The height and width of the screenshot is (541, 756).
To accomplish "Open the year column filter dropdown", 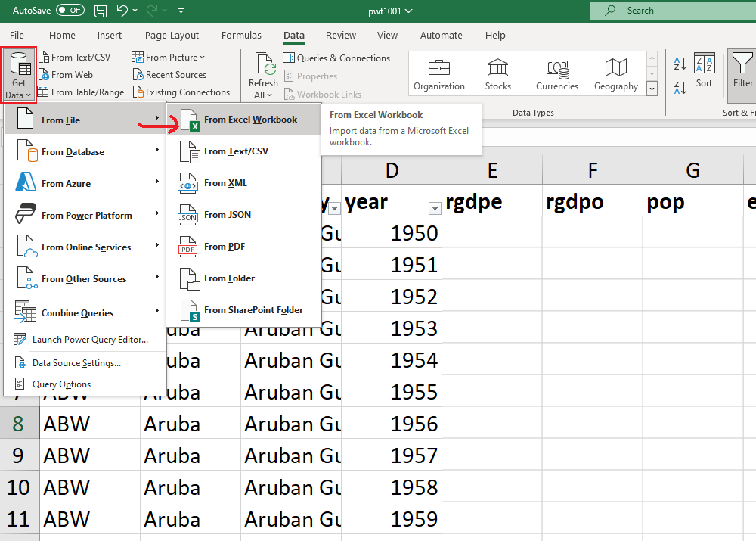I will [x=434, y=209].
